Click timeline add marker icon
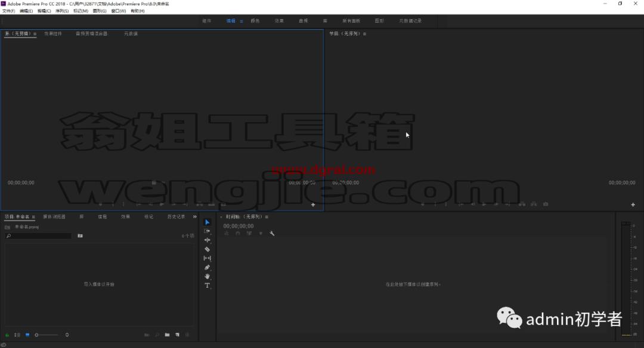This screenshot has width=644, height=348. click(261, 233)
